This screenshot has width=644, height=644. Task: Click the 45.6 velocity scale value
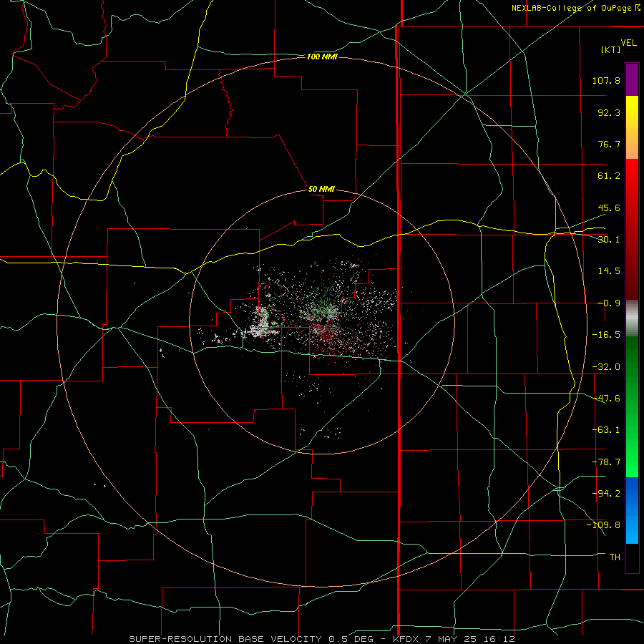[609, 208]
